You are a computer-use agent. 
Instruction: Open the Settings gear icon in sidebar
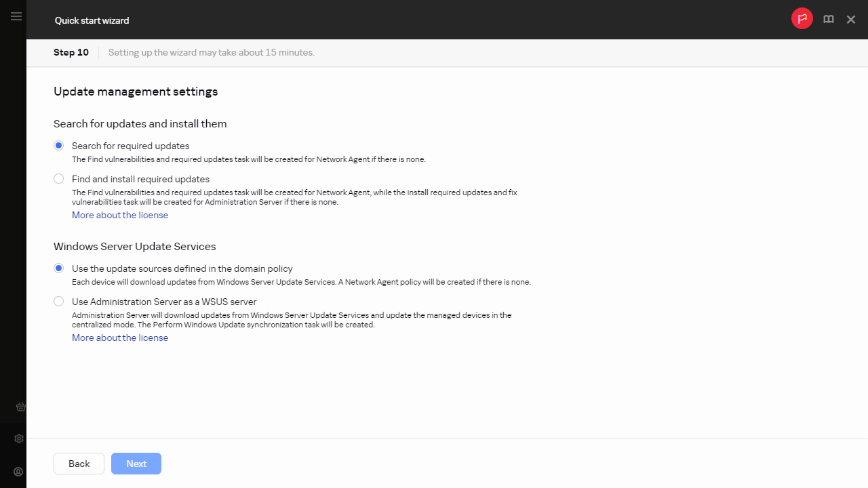tap(18, 439)
